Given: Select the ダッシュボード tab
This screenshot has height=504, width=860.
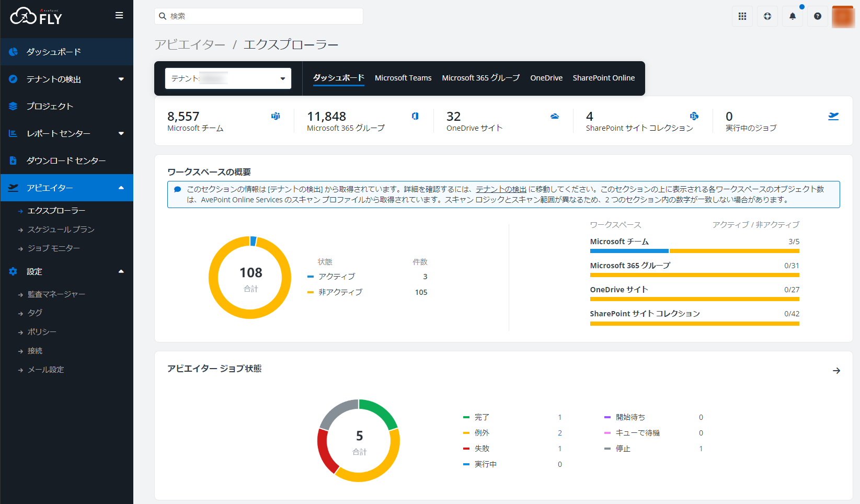Looking at the screenshot, I should (x=339, y=78).
